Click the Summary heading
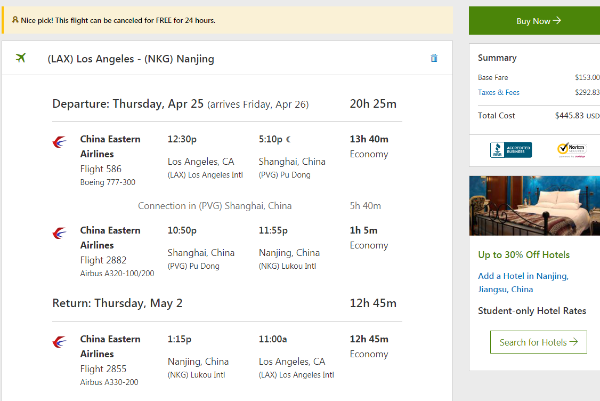This screenshot has height=401, width=600. pyautogui.click(x=497, y=58)
